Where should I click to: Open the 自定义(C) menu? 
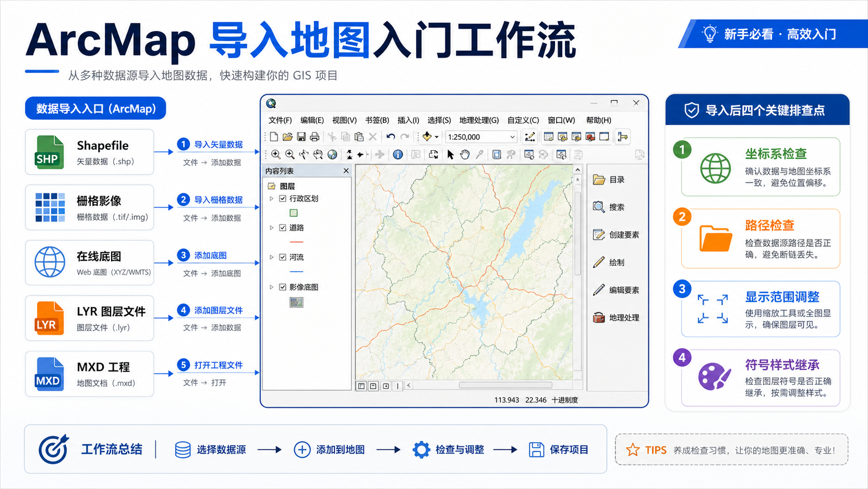pyautogui.click(x=523, y=120)
